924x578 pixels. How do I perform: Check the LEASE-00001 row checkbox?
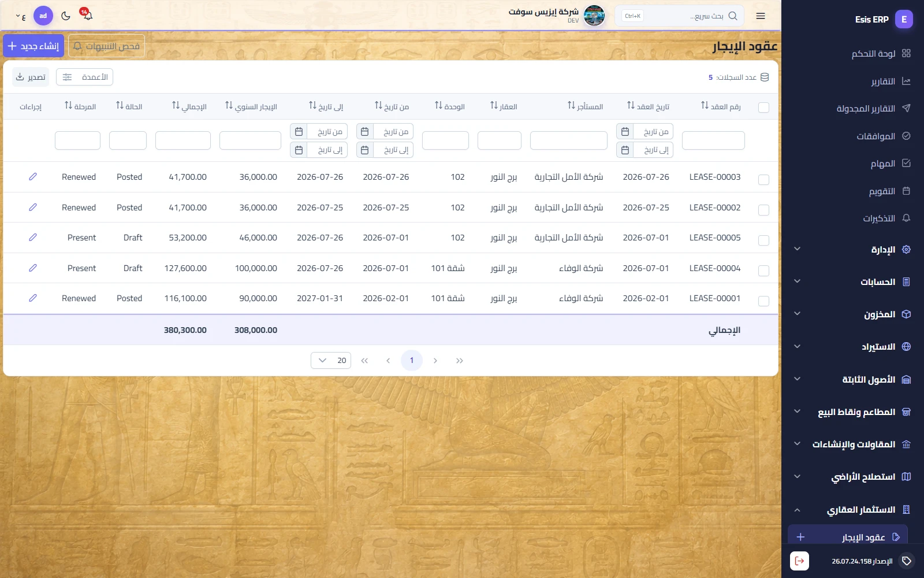tap(763, 301)
